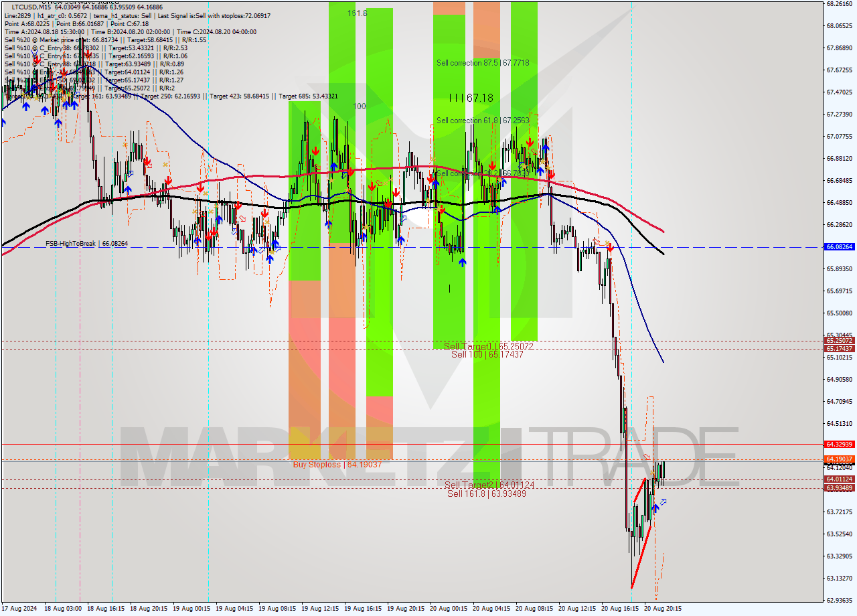The image size is (857, 616).
Task: Click the '18 Aug 16:15' time axis label
Action: [x=106, y=609]
